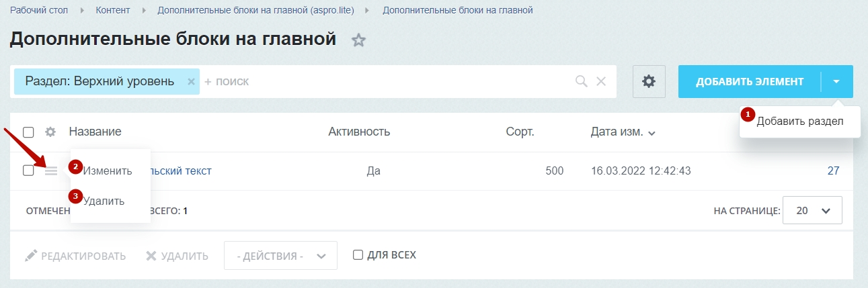Add page to favorites with star icon
This screenshot has width=868, height=288.
click(x=359, y=40)
